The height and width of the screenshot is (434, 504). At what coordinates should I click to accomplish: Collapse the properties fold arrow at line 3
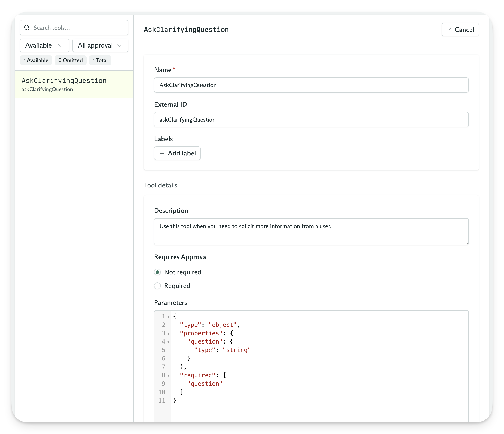pos(168,334)
